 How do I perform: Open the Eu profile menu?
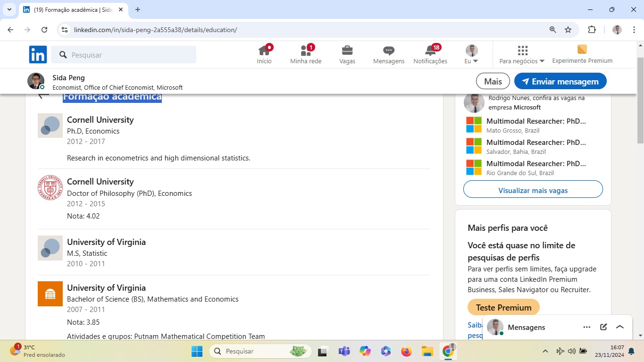click(x=471, y=55)
